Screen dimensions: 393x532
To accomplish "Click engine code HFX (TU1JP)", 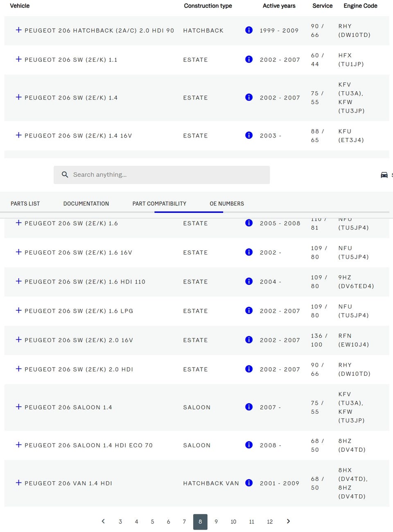I will (351, 60).
